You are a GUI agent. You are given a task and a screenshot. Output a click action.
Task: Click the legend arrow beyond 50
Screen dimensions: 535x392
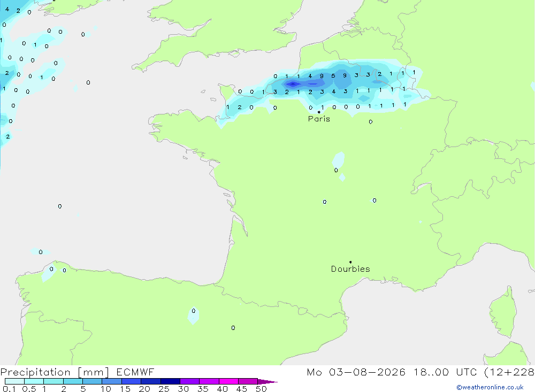(x=267, y=381)
